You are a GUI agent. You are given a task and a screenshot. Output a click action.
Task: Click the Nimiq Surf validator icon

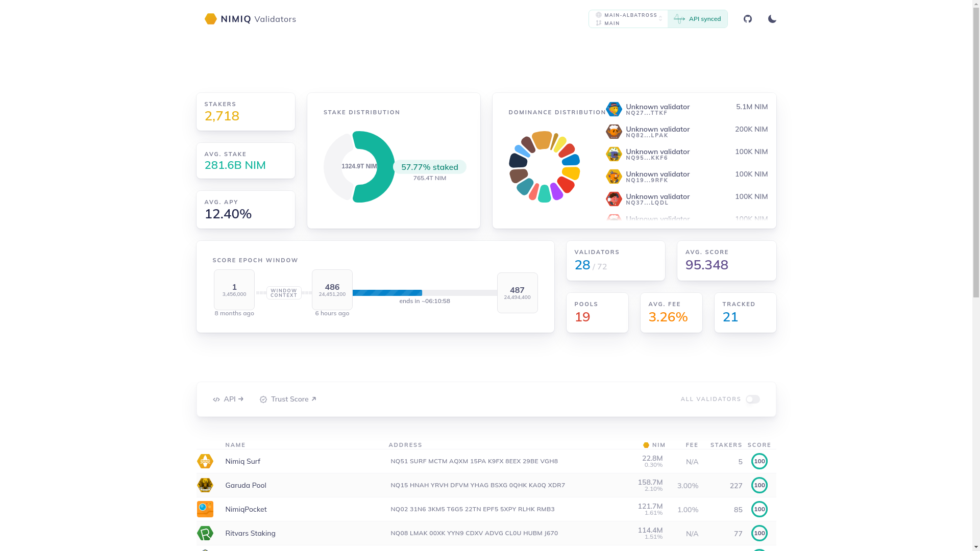[205, 461]
